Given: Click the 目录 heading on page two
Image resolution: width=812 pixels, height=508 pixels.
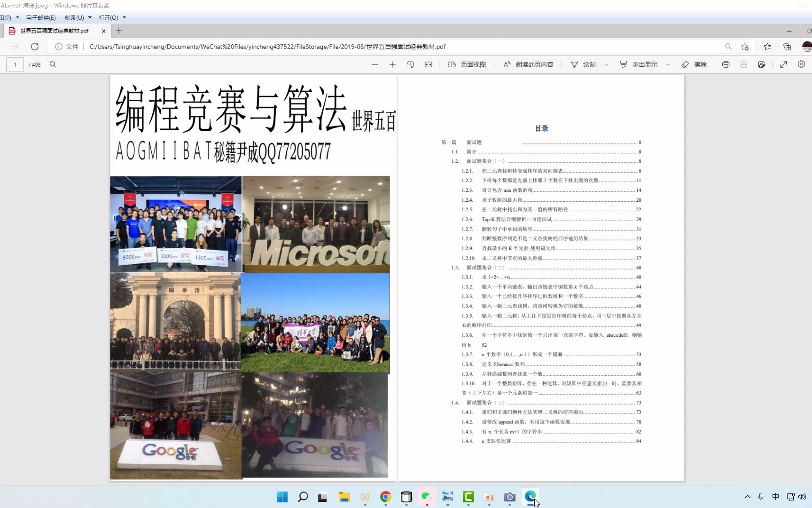Looking at the screenshot, I should click(541, 128).
